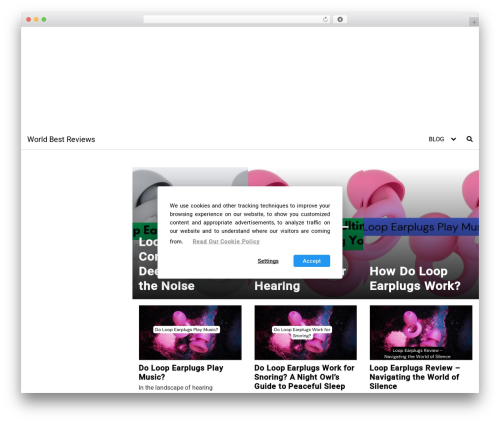Open article title 'Do Loop Earplugs Play Music?'

coord(181,372)
